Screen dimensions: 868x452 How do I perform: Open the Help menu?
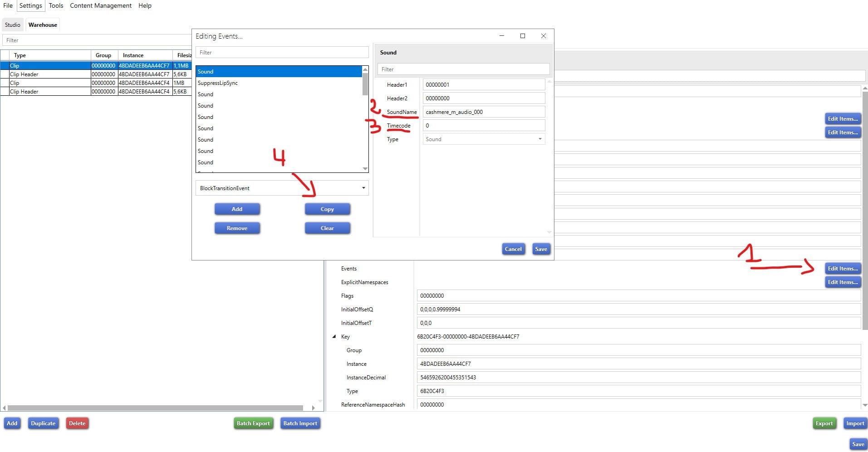pyautogui.click(x=145, y=5)
